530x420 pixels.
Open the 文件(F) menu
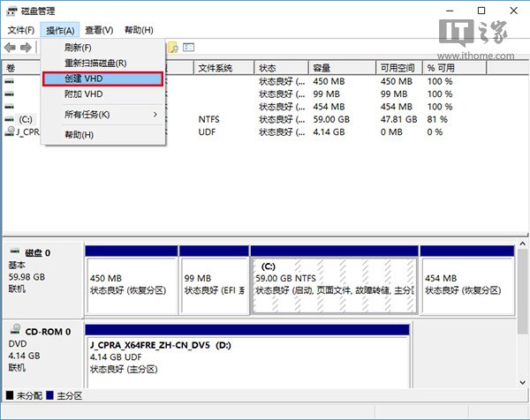point(20,30)
